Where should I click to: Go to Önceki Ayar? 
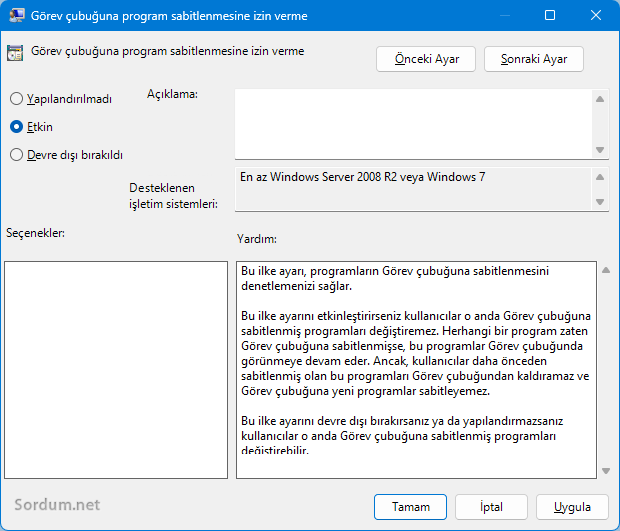pos(426,59)
